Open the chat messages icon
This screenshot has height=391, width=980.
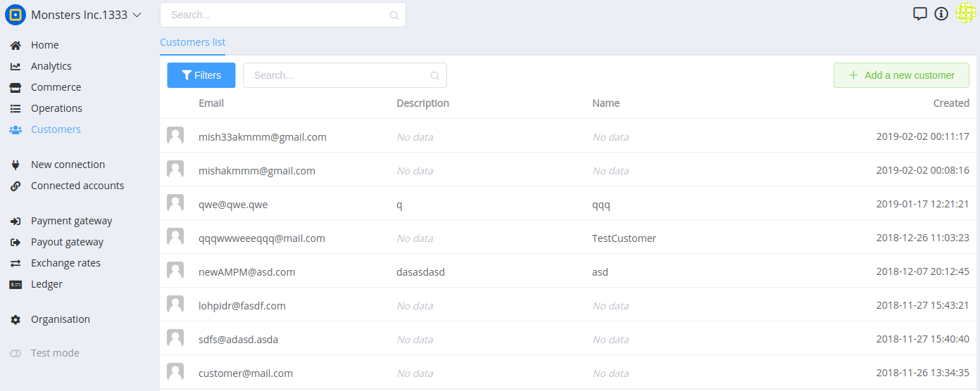[919, 13]
